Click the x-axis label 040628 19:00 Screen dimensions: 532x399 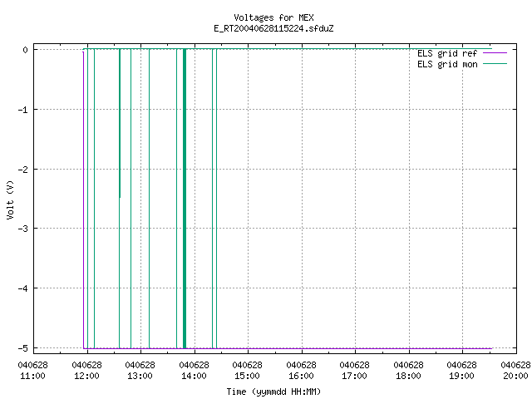click(462, 371)
